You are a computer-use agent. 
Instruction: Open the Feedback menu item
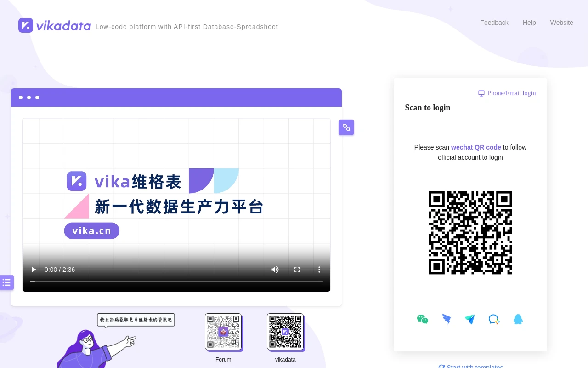tap(494, 23)
